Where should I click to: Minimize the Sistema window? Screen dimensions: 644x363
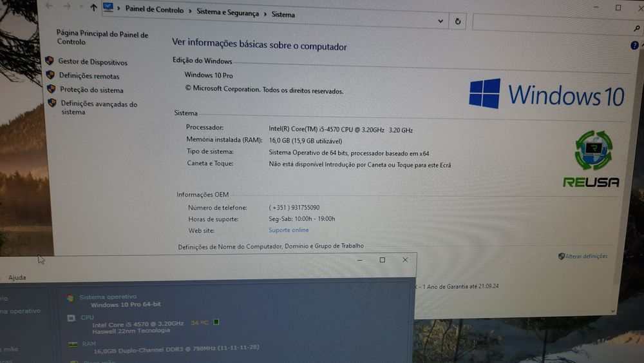[x=596, y=7]
